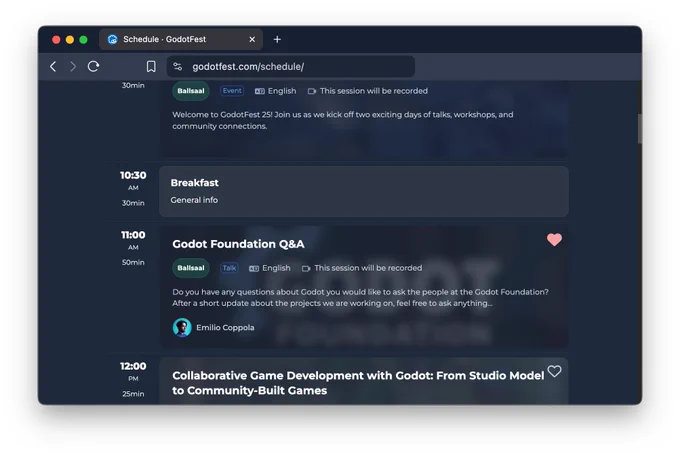The height and width of the screenshot is (455, 680).
Task: Click the macOS yellow minimize window button
Action: pyautogui.click(x=70, y=39)
